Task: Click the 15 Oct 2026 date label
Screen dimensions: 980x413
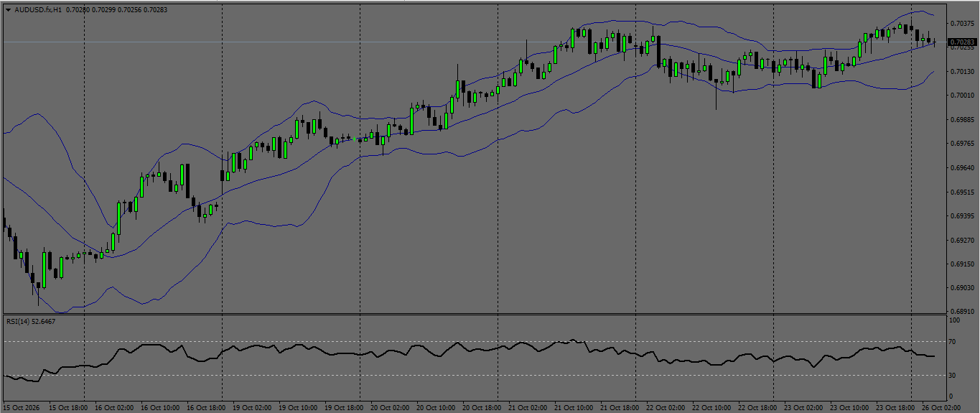Action: click(20, 407)
